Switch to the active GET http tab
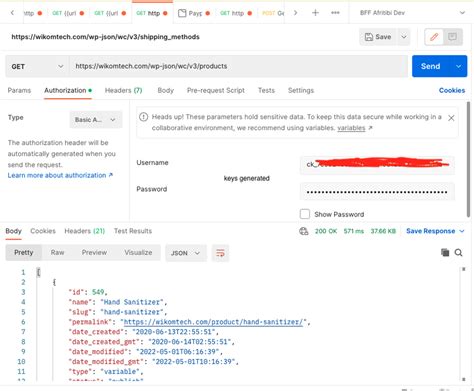 [x=152, y=13]
